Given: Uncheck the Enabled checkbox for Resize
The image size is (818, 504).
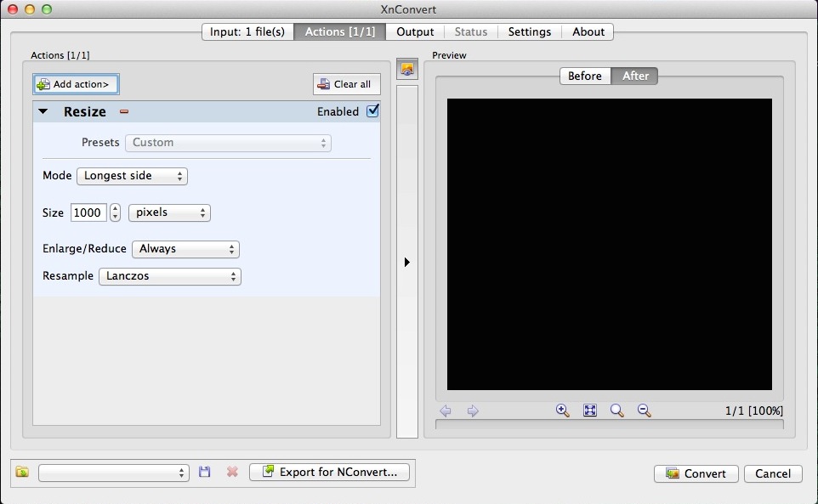Looking at the screenshot, I should 372,111.
